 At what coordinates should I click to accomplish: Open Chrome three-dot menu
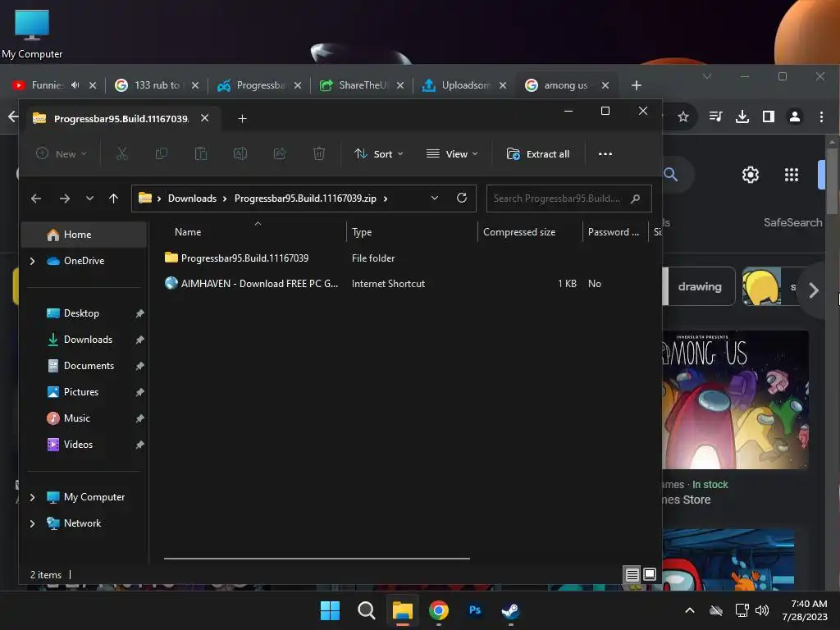(x=821, y=116)
